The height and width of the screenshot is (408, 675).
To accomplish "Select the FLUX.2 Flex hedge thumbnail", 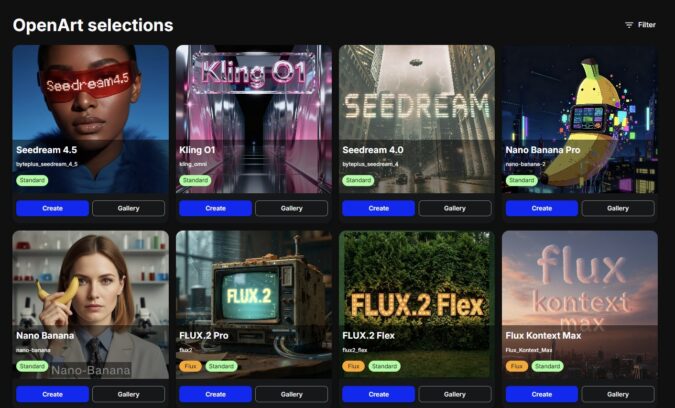I will [x=417, y=305].
